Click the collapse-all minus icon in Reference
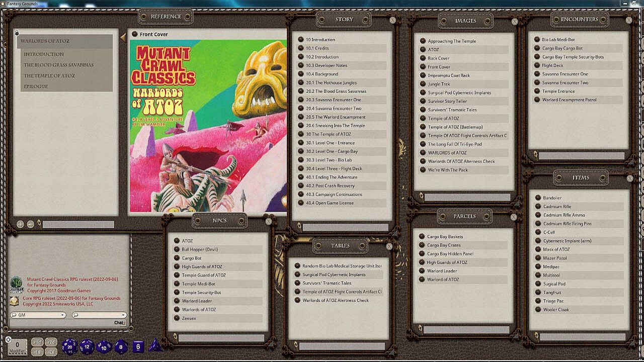 click(x=30, y=224)
